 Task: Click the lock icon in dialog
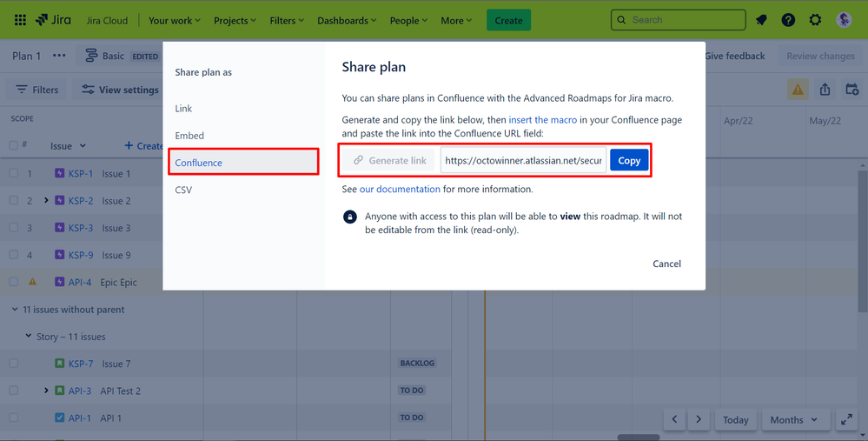pyautogui.click(x=350, y=217)
